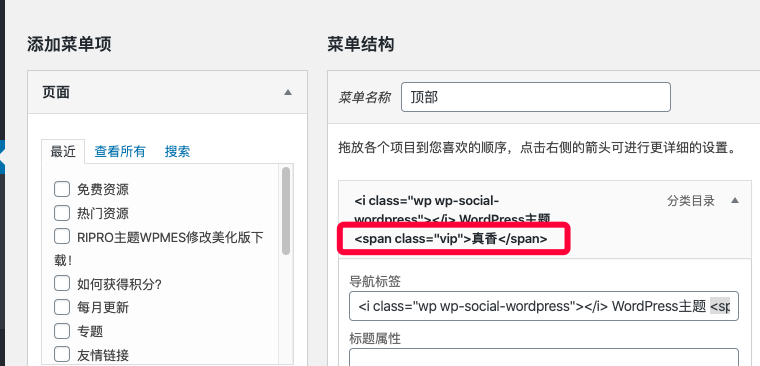The width and height of the screenshot is (760, 366).
Task: Click the pages list scrollbar
Action: (x=286, y=211)
